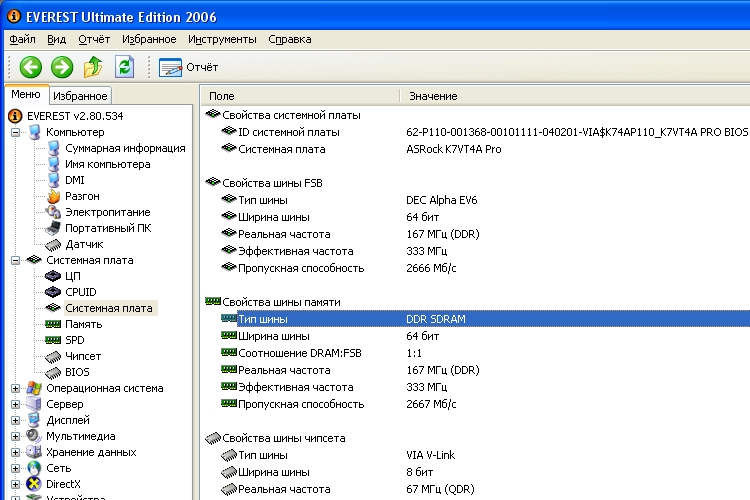Open the Файл menu
This screenshot has width=750, height=500.
pyautogui.click(x=22, y=39)
